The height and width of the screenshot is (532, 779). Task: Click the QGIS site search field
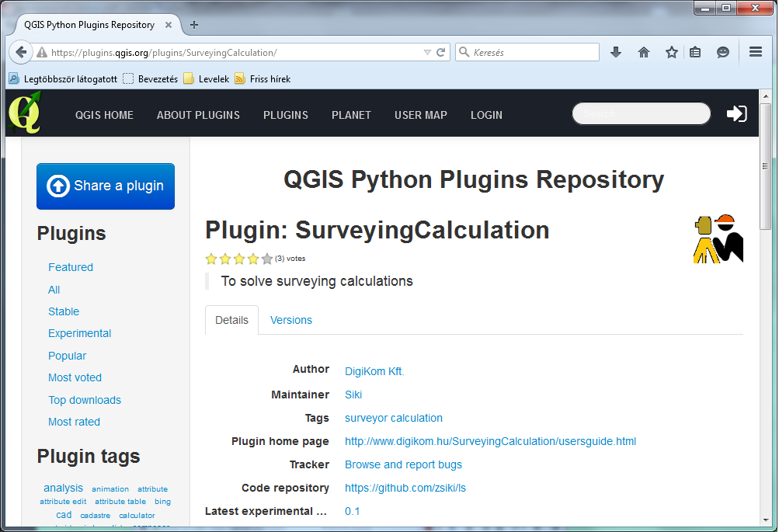(641, 114)
